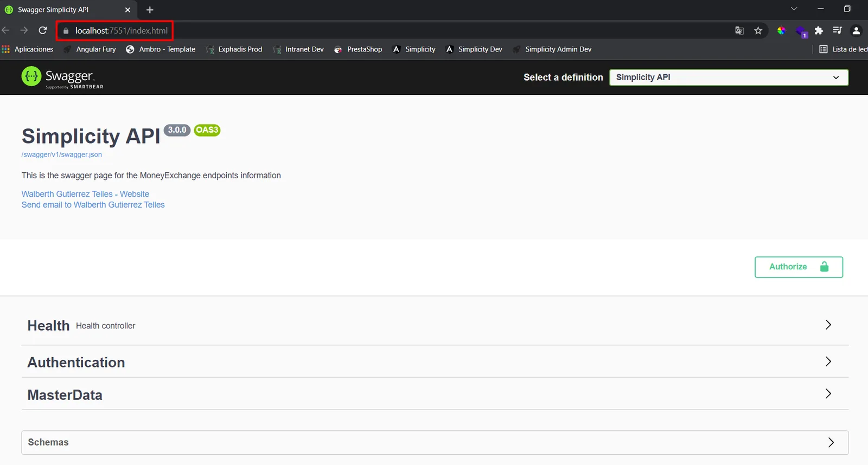Click the Authentication section heading

[76, 363]
